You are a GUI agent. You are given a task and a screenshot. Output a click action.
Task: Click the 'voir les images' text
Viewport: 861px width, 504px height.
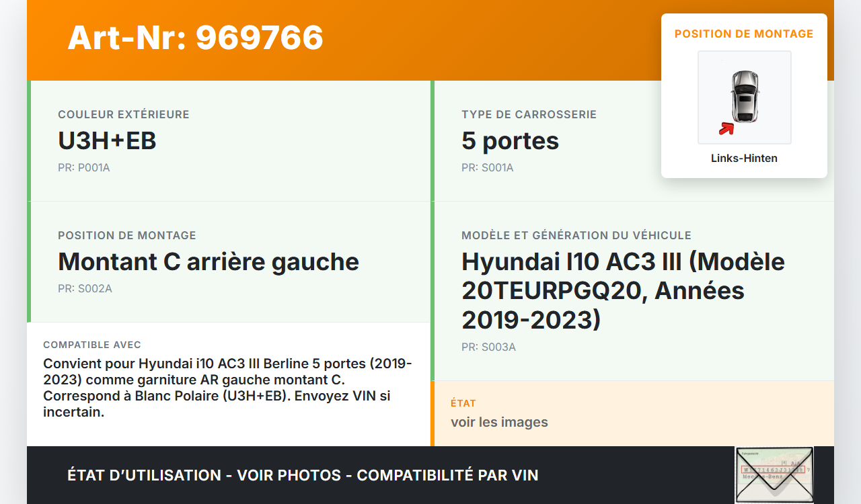coord(499,422)
